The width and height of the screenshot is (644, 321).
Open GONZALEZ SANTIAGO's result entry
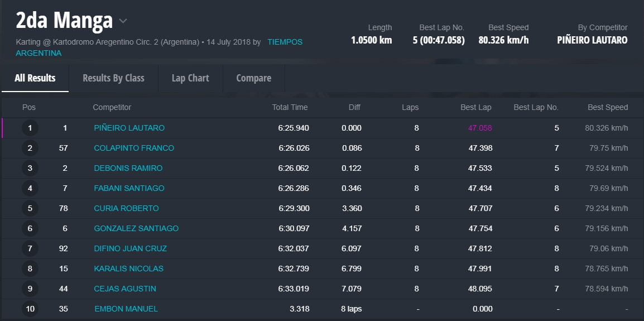(136, 228)
